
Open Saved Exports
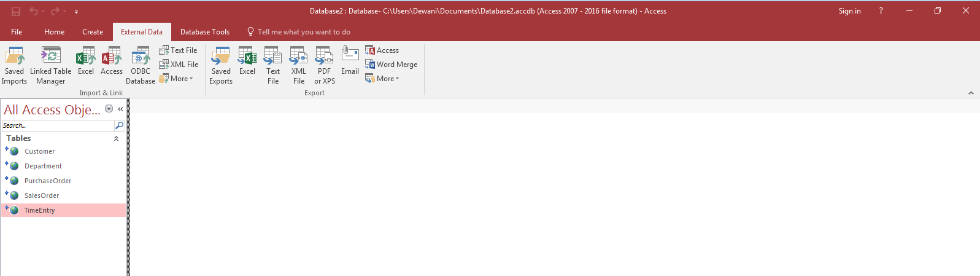[x=221, y=65]
